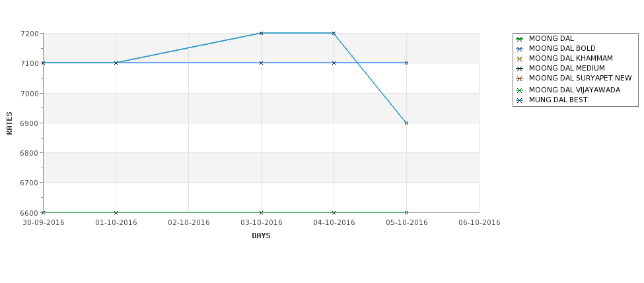Click the 7200 data point on 03-10-2016
The width and height of the screenshot is (644, 283).
(261, 33)
